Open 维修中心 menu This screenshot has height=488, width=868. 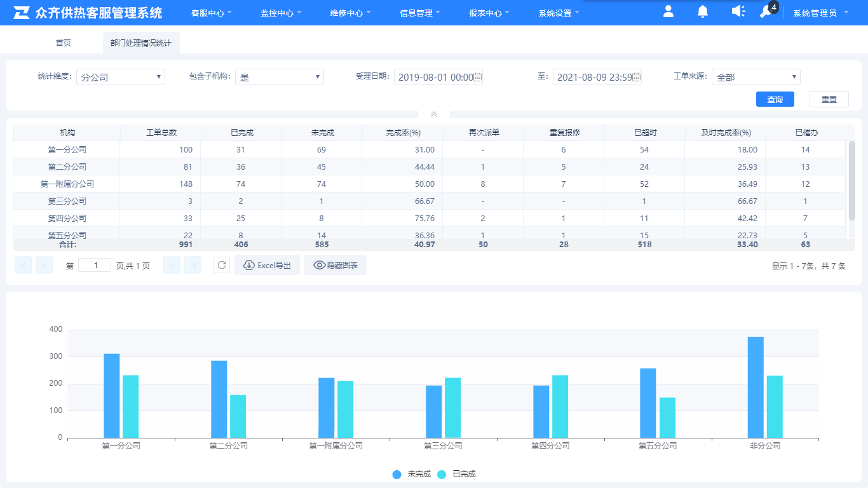[351, 13]
